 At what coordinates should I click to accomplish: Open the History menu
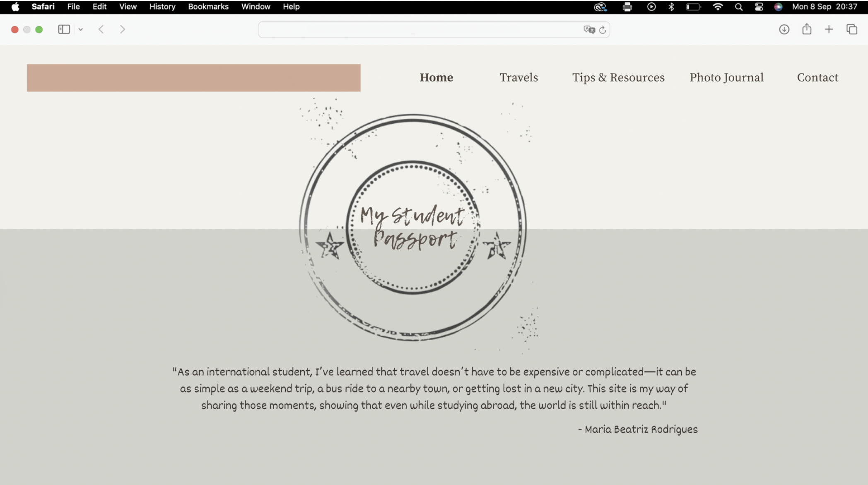click(x=162, y=7)
